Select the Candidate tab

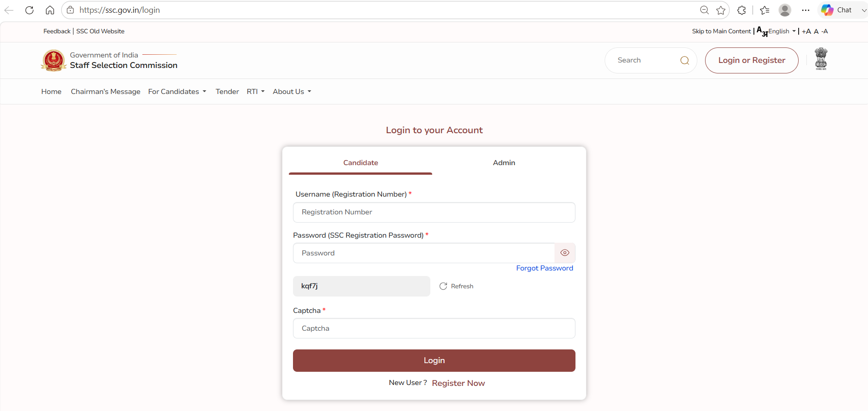(361, 163)
